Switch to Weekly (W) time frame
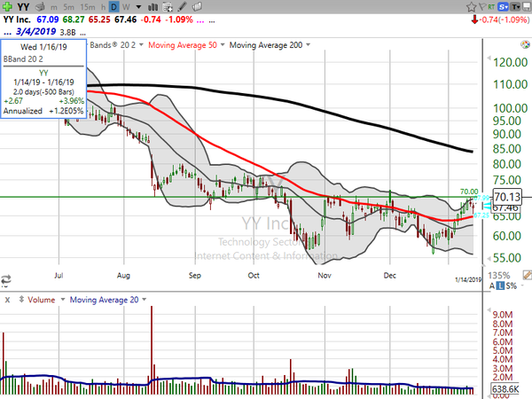The image size is (532, 399). point(126,7)
